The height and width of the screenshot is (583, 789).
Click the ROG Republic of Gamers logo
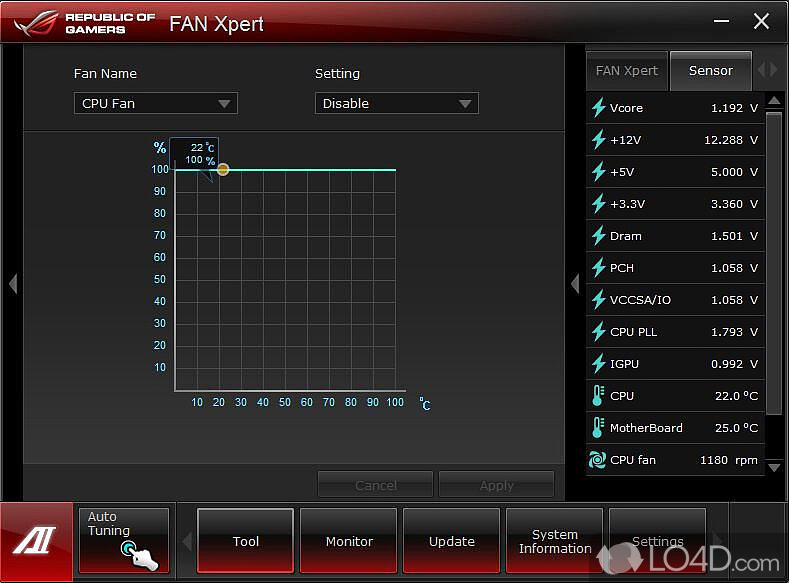tap(84, 23)
